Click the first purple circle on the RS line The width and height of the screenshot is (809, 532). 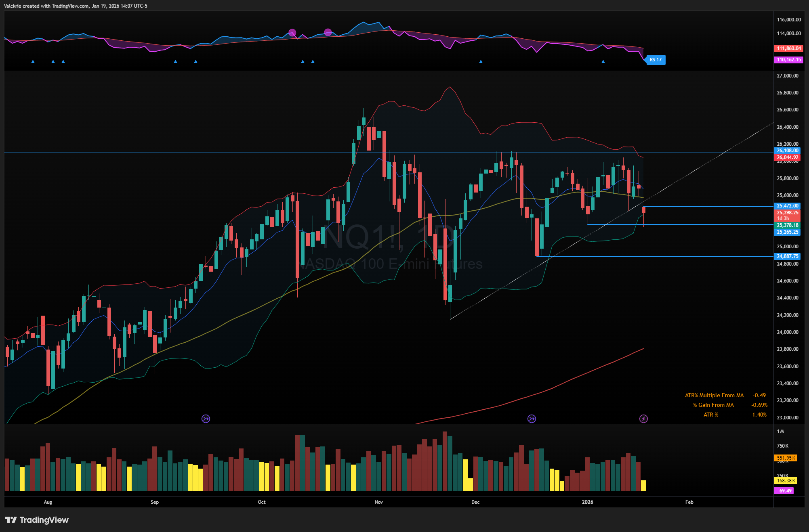pyautogui.click(x=292, y=33)
